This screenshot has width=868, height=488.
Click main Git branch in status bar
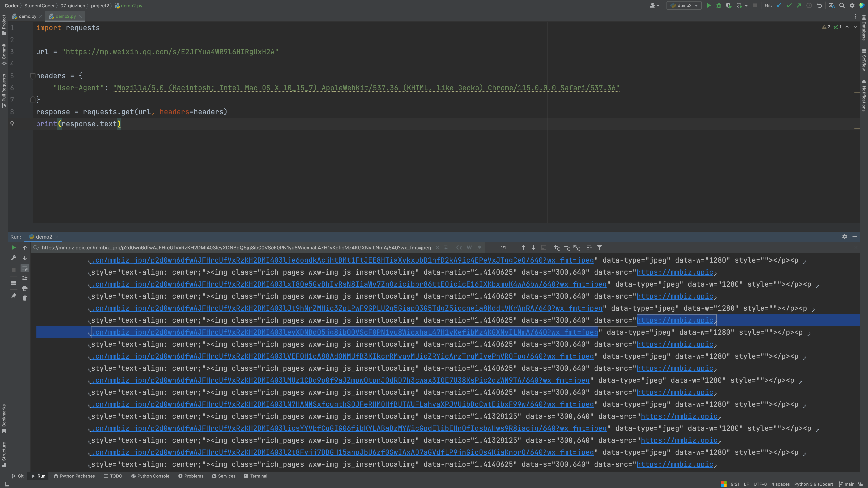tap(846, 484)
